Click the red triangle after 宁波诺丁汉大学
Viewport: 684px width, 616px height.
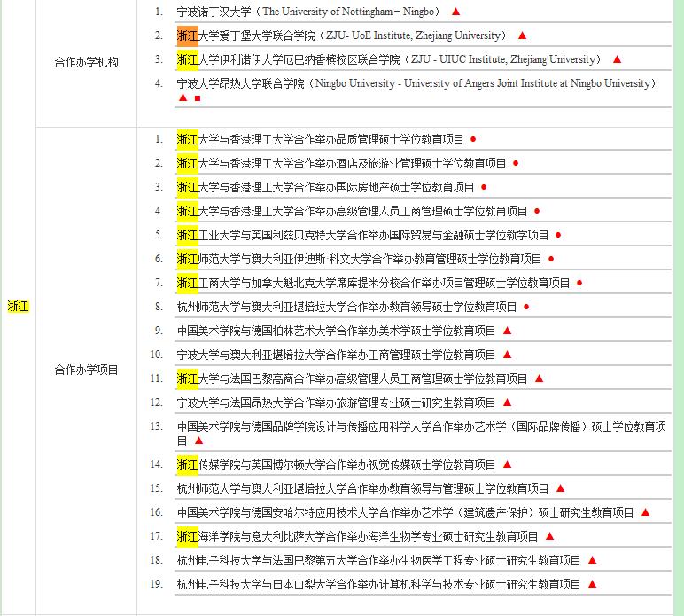pyautogui.click(x=455, y=12)
